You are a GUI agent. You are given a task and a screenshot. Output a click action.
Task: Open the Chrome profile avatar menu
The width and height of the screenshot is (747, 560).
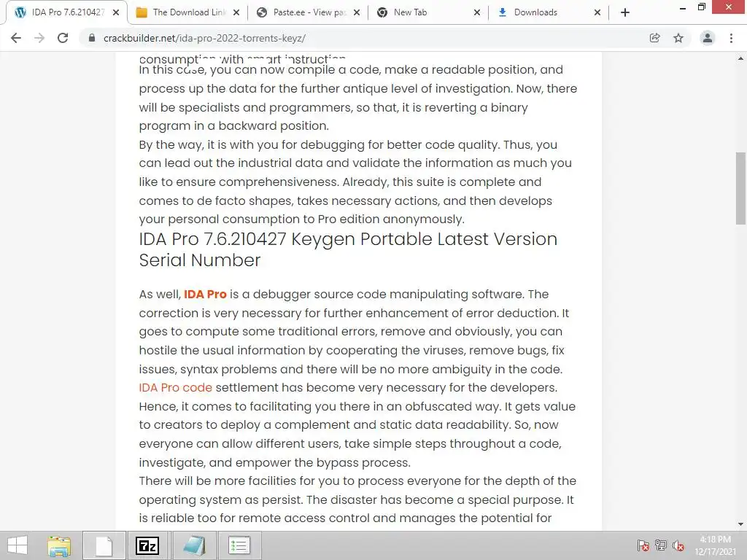[x=708, y=38]
